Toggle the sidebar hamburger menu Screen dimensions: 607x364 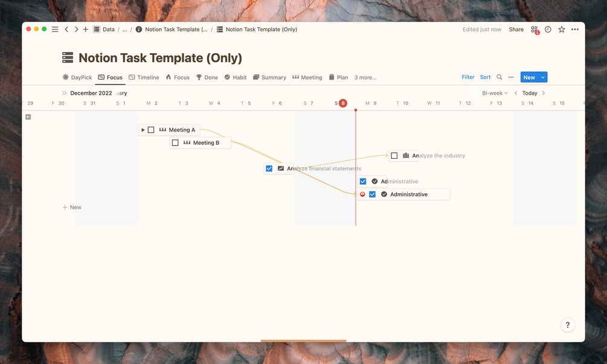[56, 30]
